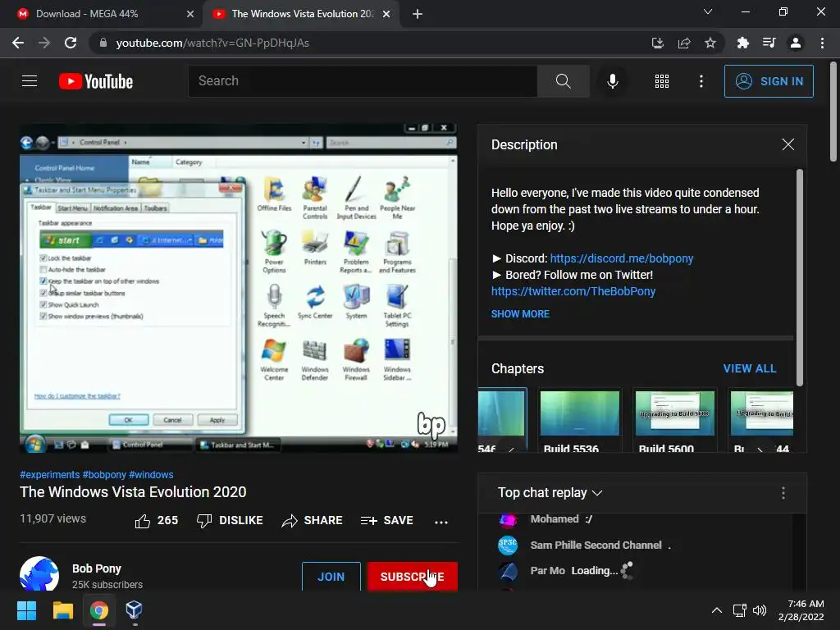This screenshot has width=840, height=630.
Task: Click SHOW MORE in description
Action: tap(520, 314)
